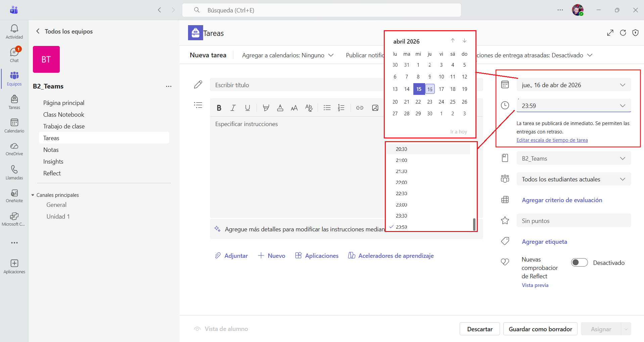Click Agregar etiqueta link

point(544,241)
